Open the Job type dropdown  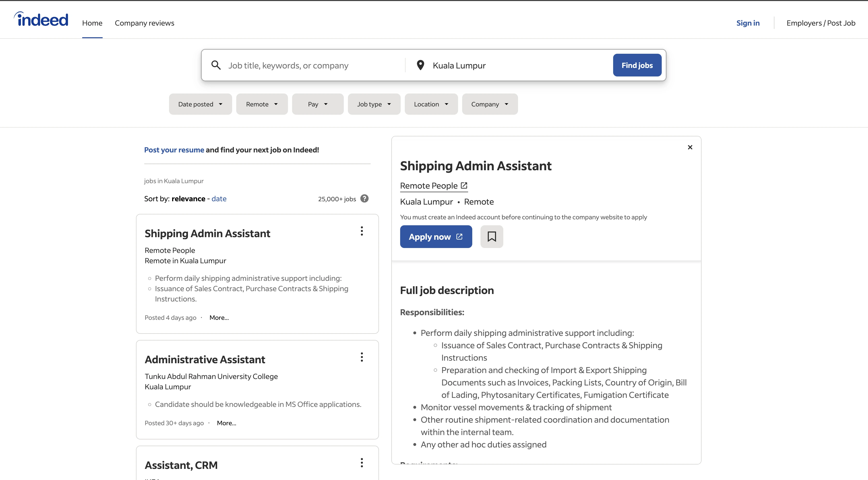[x=374, y=104]
